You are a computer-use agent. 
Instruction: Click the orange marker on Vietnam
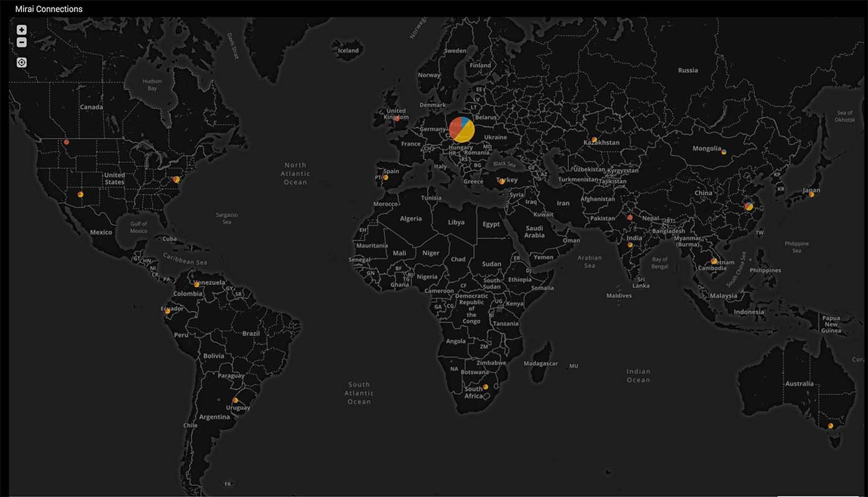tap(714, 261)
